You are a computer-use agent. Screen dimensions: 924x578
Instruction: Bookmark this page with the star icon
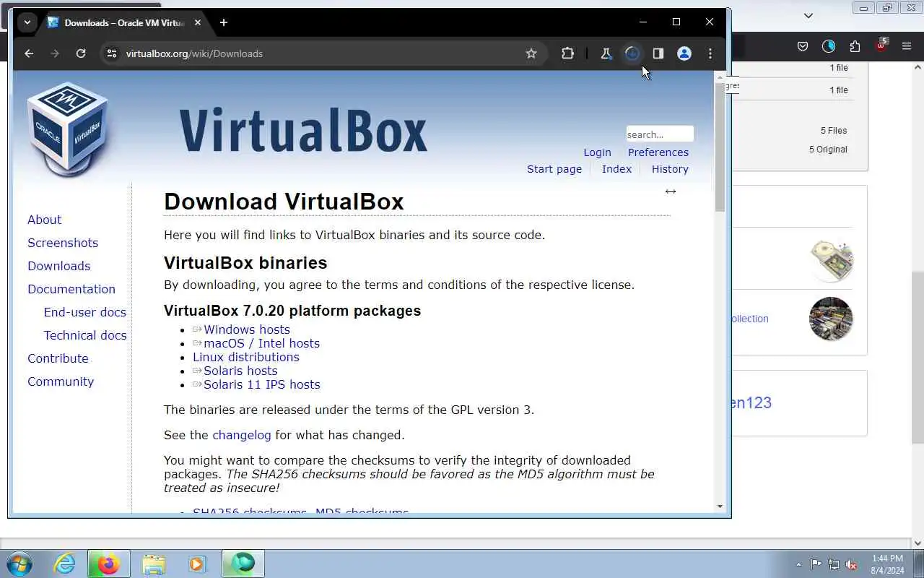(531, 53)
